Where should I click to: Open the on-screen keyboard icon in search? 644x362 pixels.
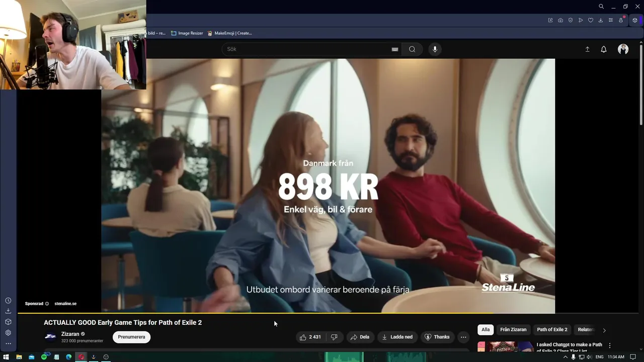[395, 49]
